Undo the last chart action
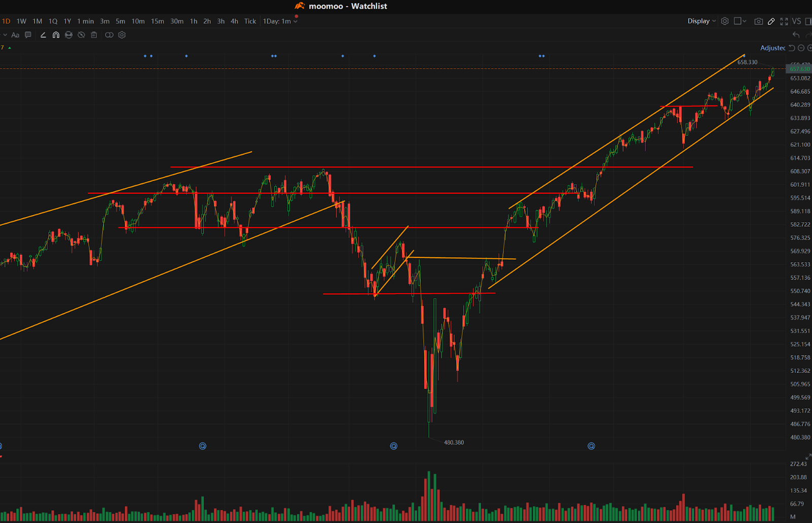Viewport: 812px width, 523px height. 796,35
